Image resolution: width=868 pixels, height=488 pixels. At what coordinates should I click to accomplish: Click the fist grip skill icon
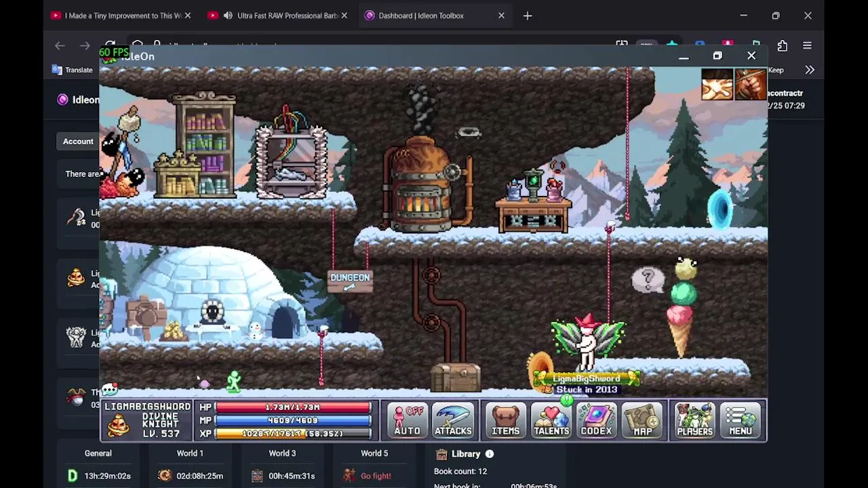(750, 85)
